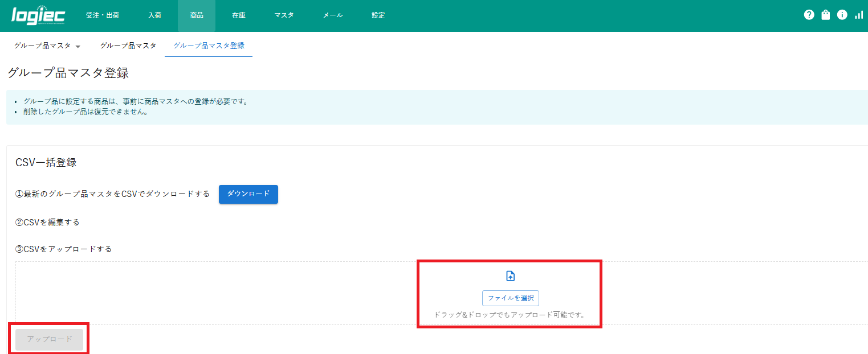Open the signal bars statistics icon
This screenshot has height=354, width=868.
tap(859, 15)
